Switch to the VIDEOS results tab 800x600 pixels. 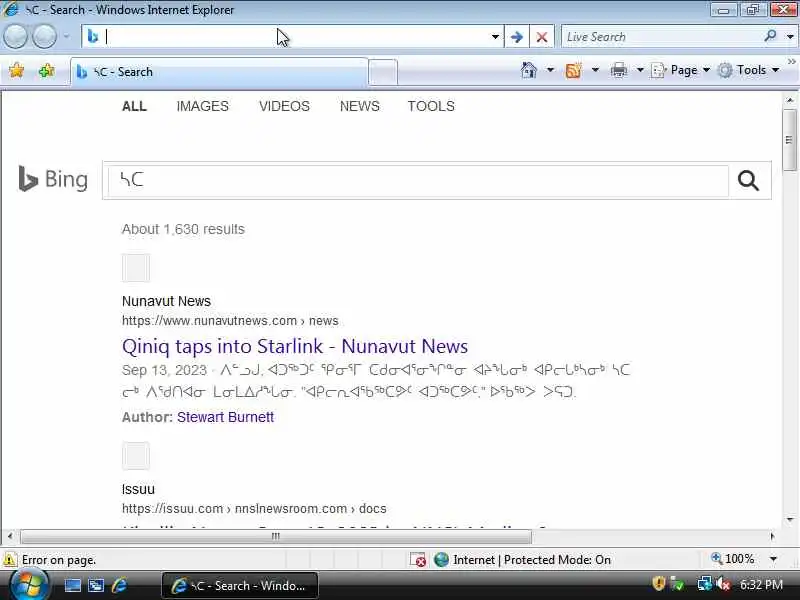click(x=284, y=106)
